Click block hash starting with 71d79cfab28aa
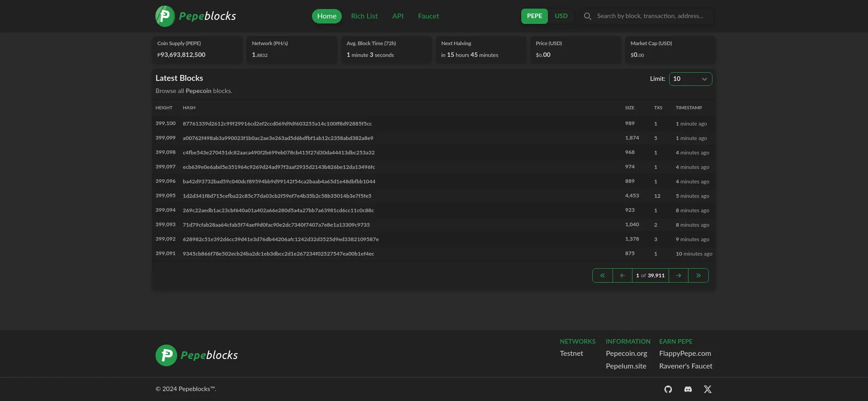This screenshot has width=868, height=401. pos(276,225)
